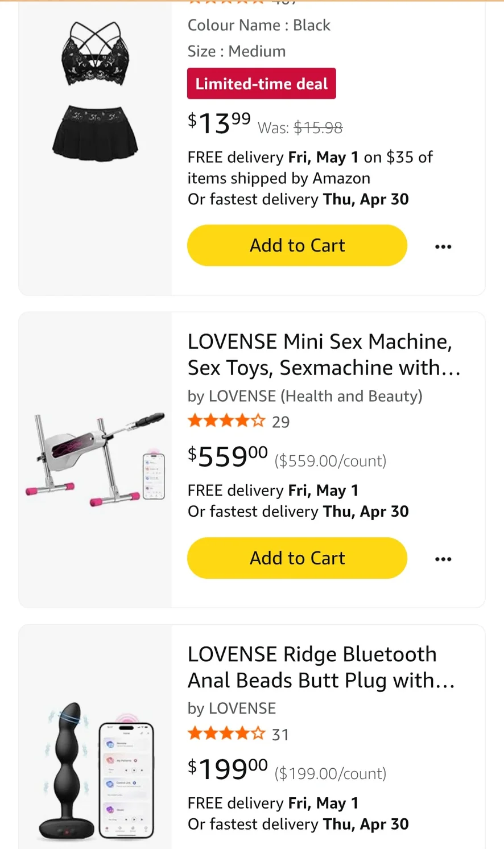Click the red Limited-time deal badge
504x849 pixels.
261,84
